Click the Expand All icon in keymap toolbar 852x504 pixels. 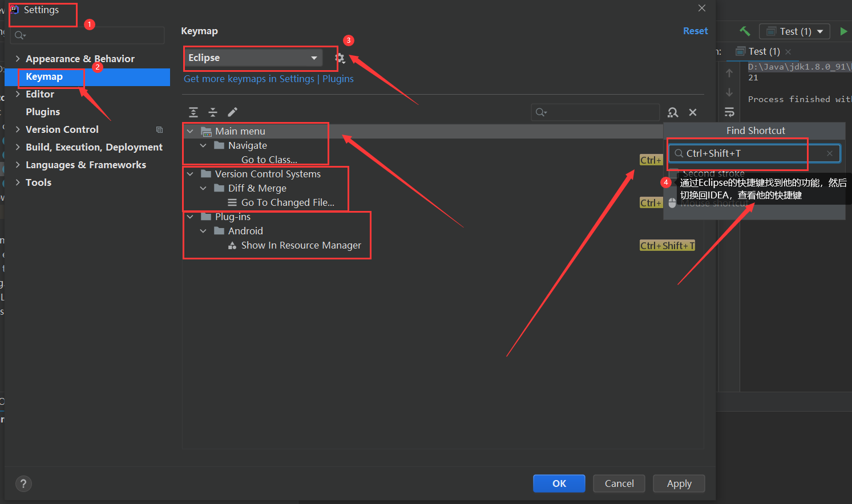point(193,112)
